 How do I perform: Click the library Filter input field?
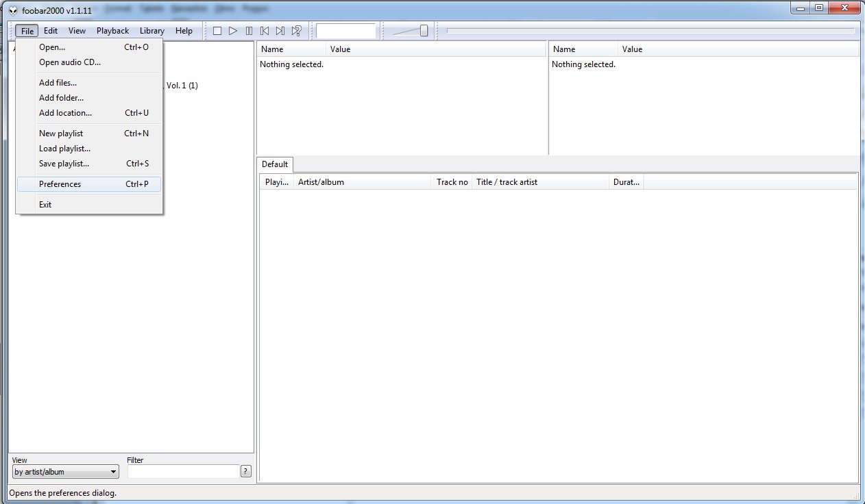coord(183,471)
